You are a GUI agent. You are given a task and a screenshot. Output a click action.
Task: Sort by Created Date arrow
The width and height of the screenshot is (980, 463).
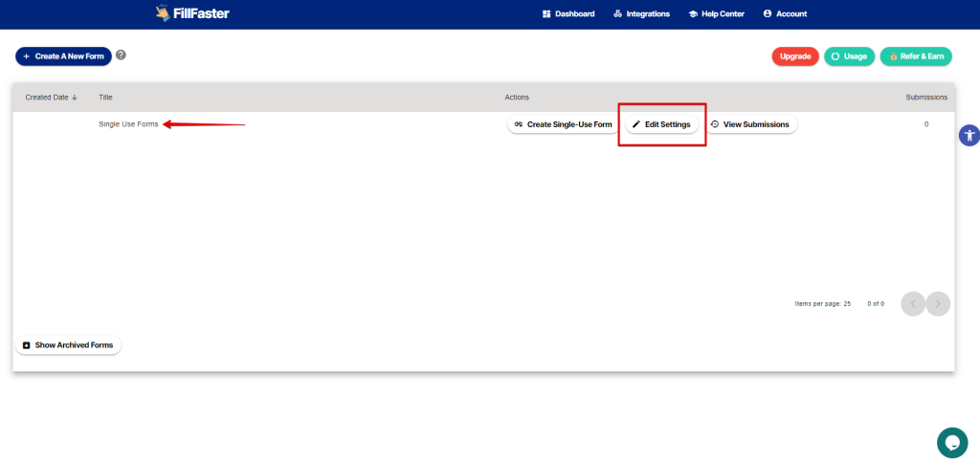(x=75, y=98)
